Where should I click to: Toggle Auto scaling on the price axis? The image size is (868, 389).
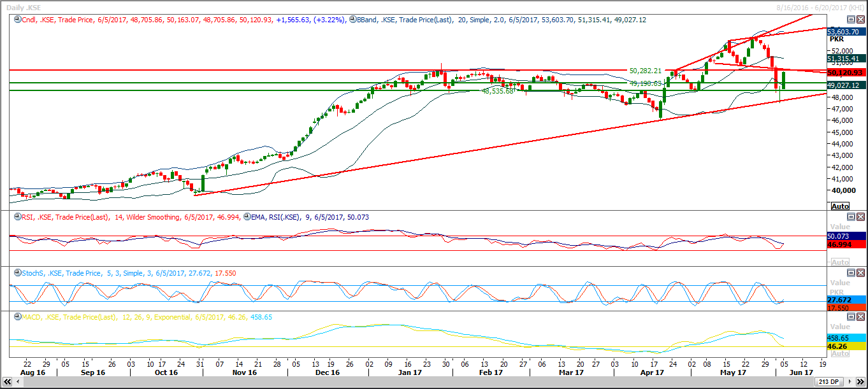click(x=840, y=206)
